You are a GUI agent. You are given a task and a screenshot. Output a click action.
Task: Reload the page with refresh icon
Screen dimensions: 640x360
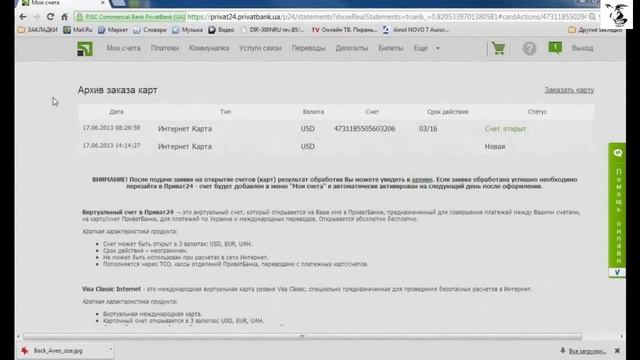[x=50, y=17]
